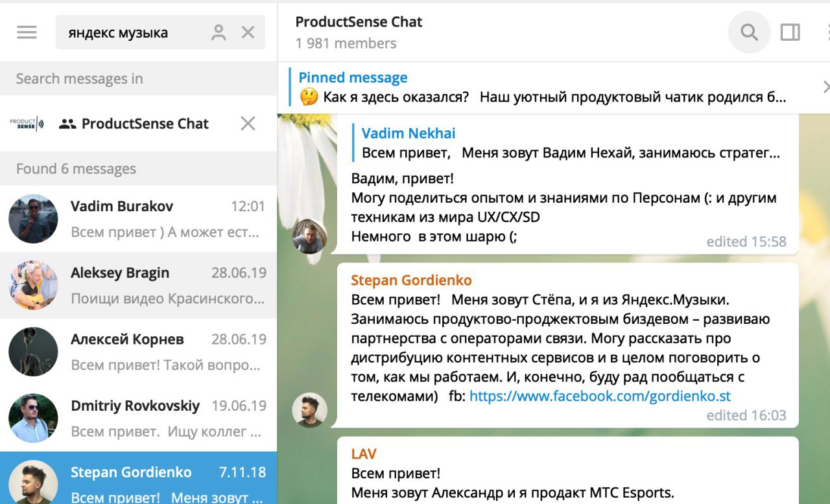Click the 'edited 15:58' timestamp
The height and width of the screenshot is (504, 830).
(746, 242)
